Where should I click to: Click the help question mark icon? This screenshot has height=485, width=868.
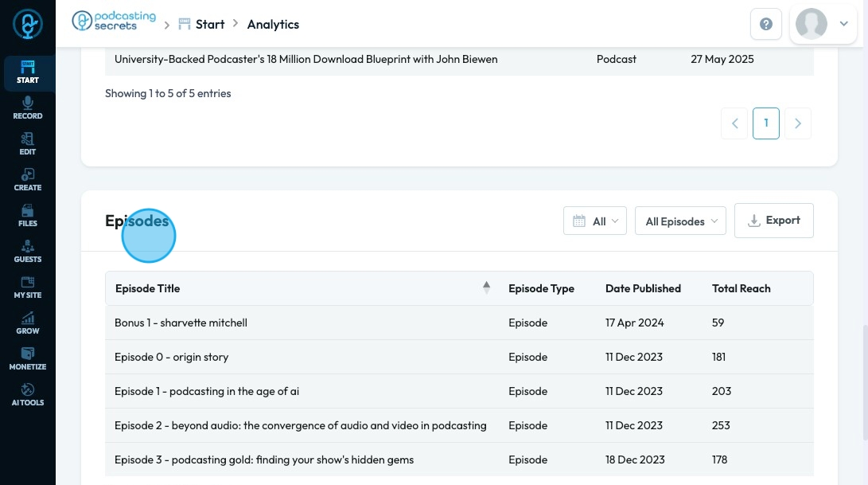coord(766,25)
